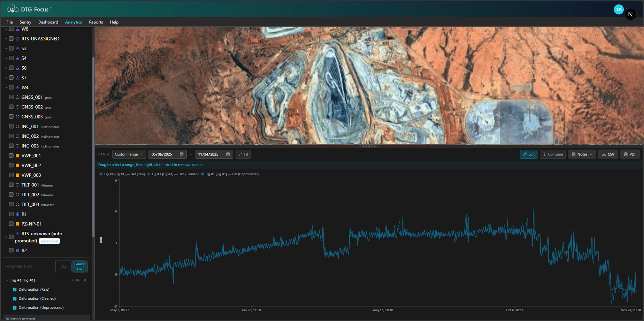644x321 pixels.
Task: Expand the RTS-unknown (auto-promoted) group
Action: (6, 237)
